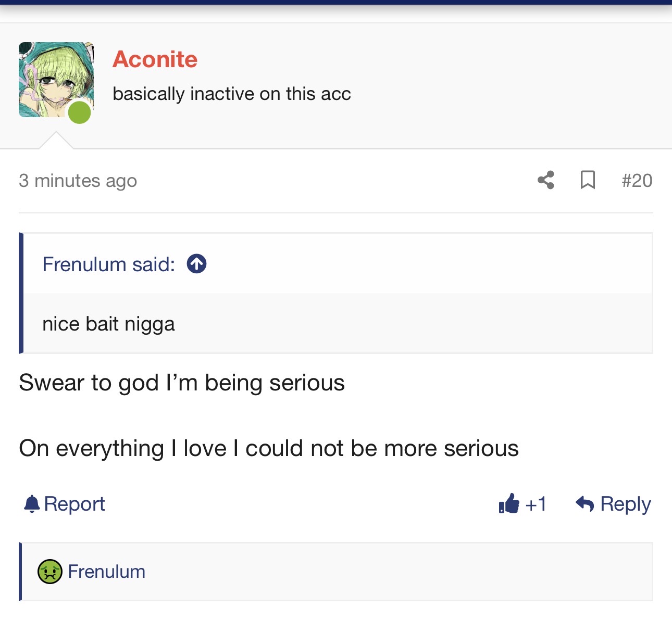672x620 pixels.
Task: Add +1 like to this post
Action: click(x=522, y=503)
